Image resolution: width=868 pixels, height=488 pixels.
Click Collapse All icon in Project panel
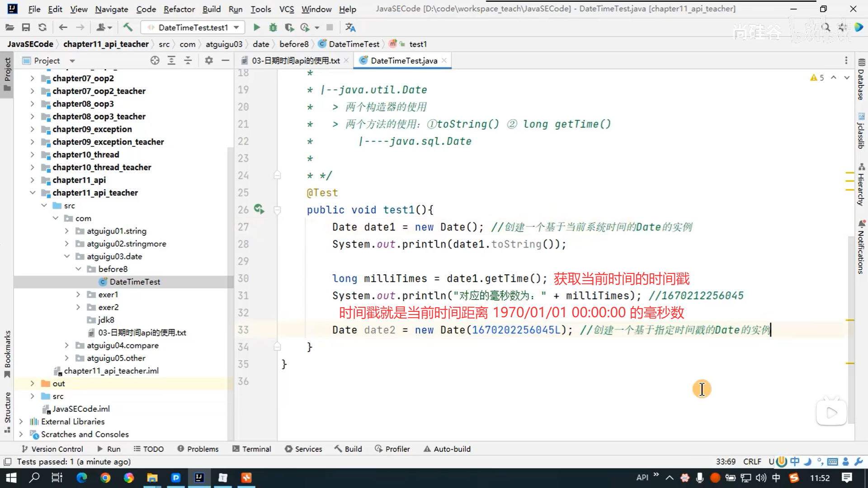pos(188,61)
